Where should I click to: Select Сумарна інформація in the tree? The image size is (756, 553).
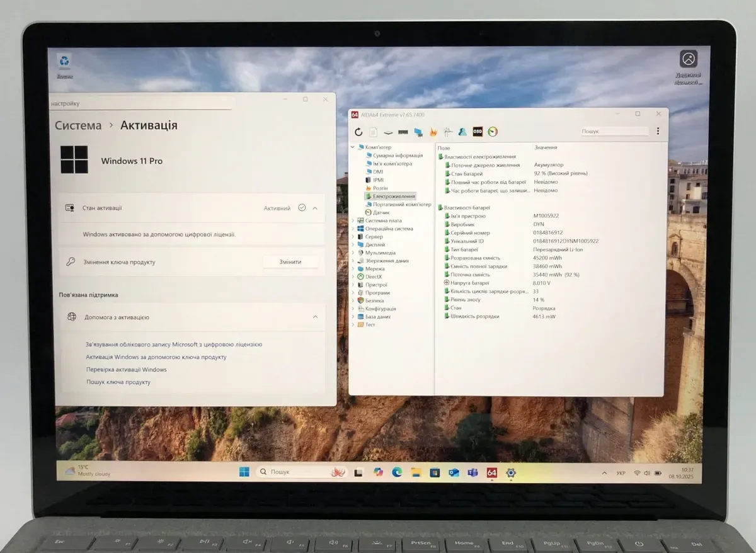(x=397, y=156)
